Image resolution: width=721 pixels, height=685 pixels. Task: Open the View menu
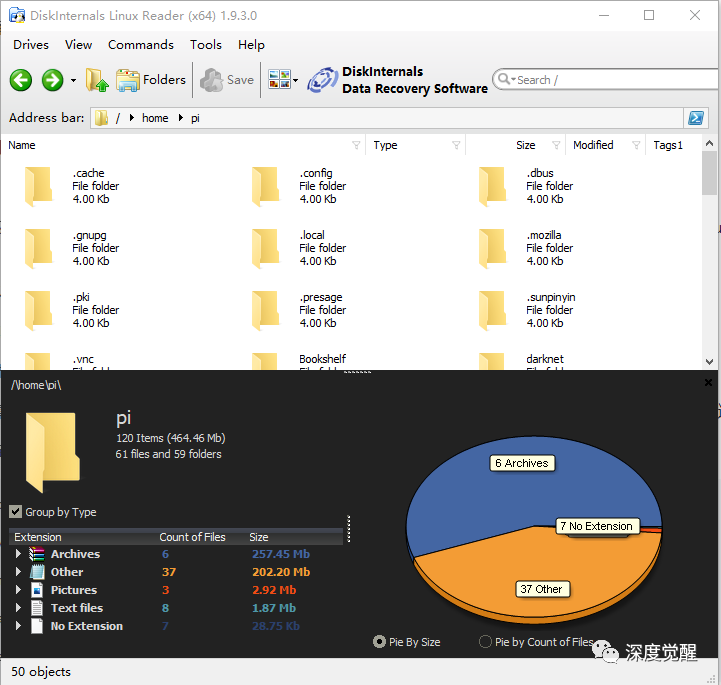click(x=78, y=45)
